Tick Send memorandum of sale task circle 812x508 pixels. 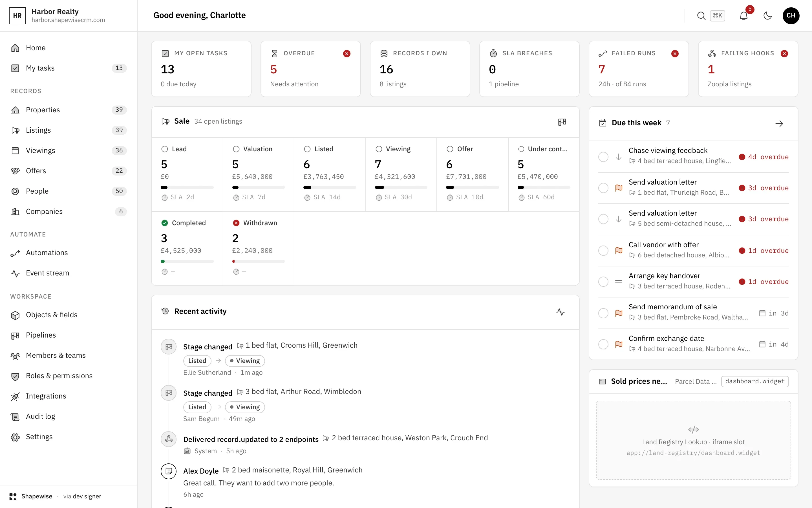tap(603, 313)
